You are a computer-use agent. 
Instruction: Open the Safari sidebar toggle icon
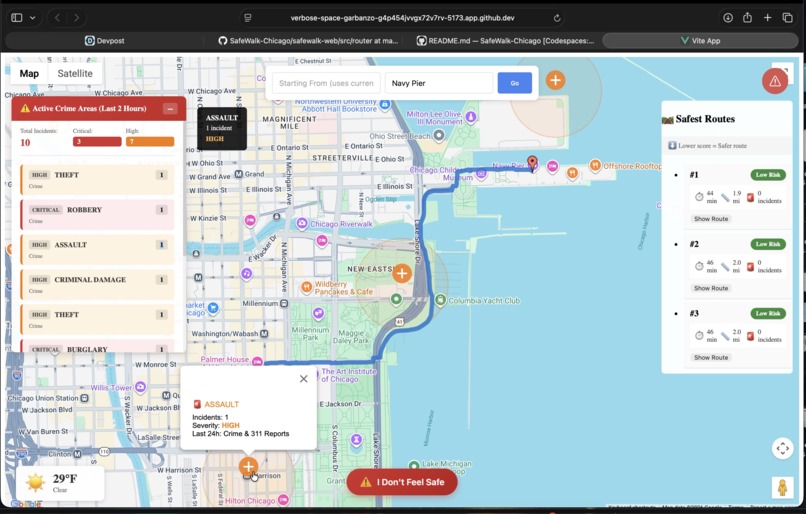tap(16, 17)
